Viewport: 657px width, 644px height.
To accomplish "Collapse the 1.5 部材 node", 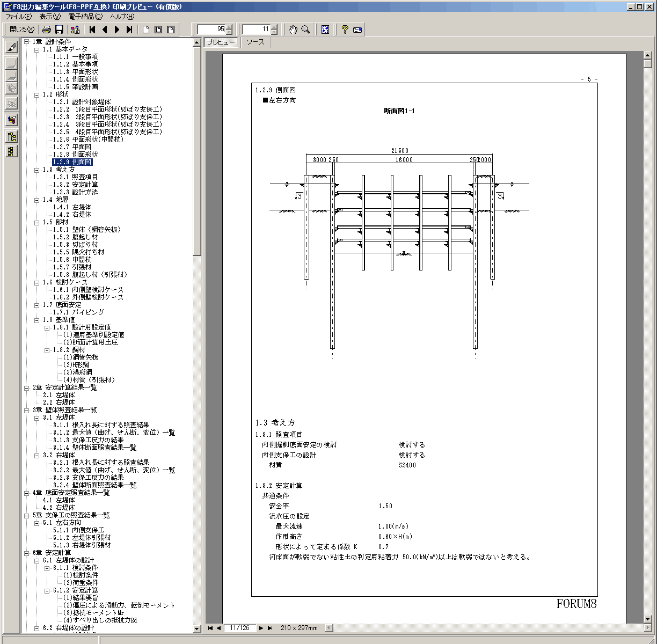I will [37, 222].
